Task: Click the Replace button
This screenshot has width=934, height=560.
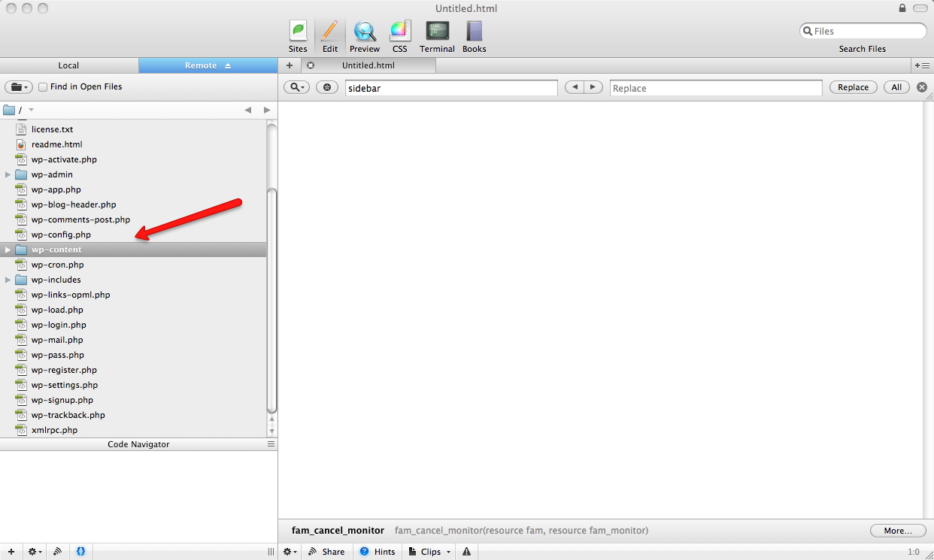Action: click(x=853, y=87)
